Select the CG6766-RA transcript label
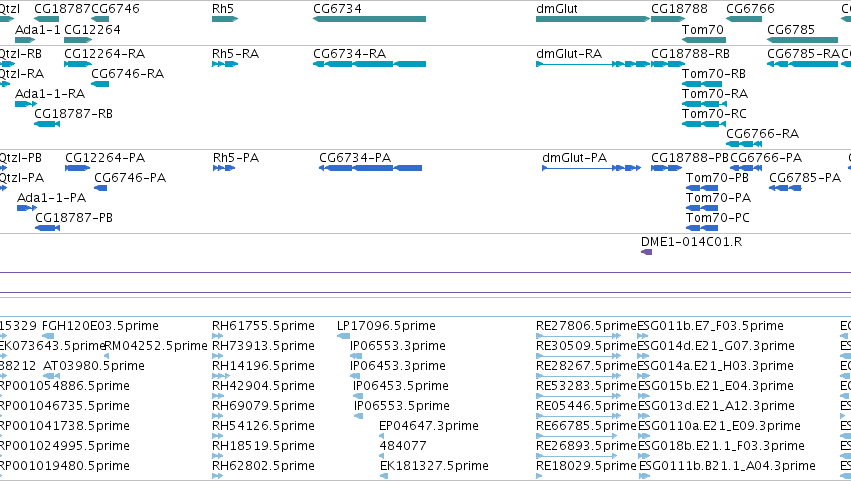Image resolution: width=851 pixels, height=481 pixels. [763, 134]
